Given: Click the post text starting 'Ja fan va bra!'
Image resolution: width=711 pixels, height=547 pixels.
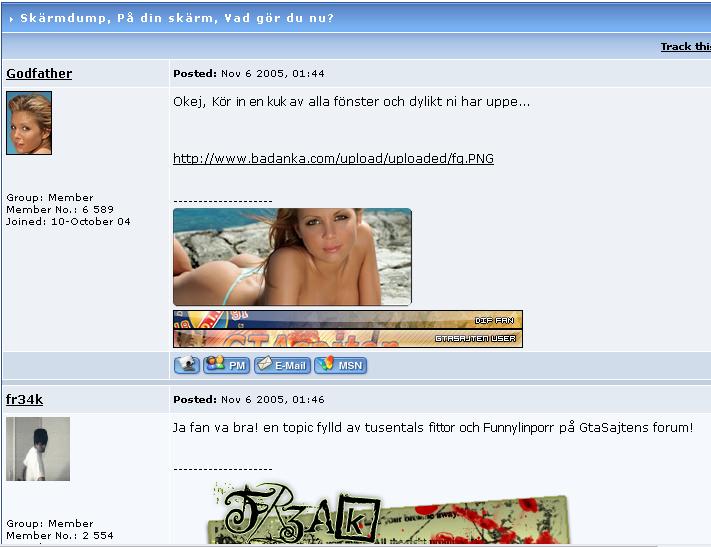Looking at the screenshot, I should pos(433,428).
